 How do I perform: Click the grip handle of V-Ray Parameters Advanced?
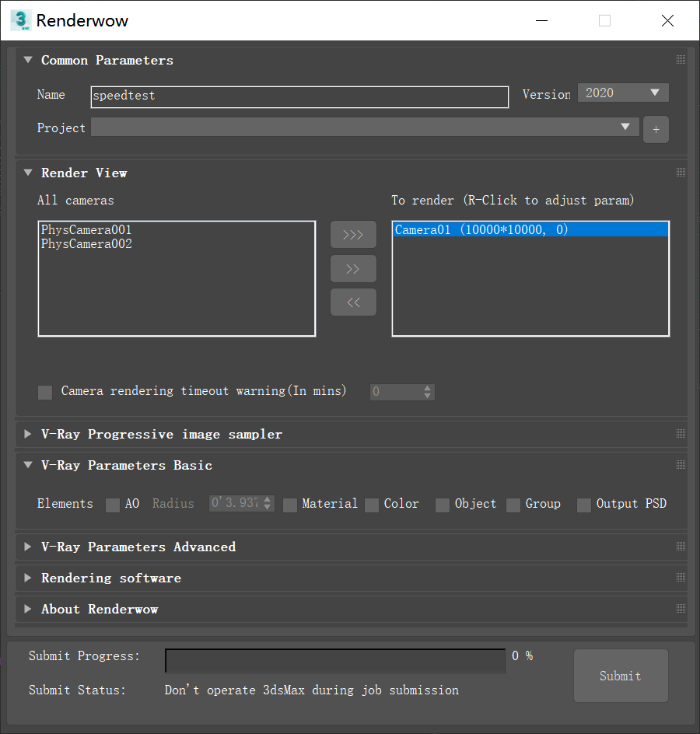[x=681, y=547]
